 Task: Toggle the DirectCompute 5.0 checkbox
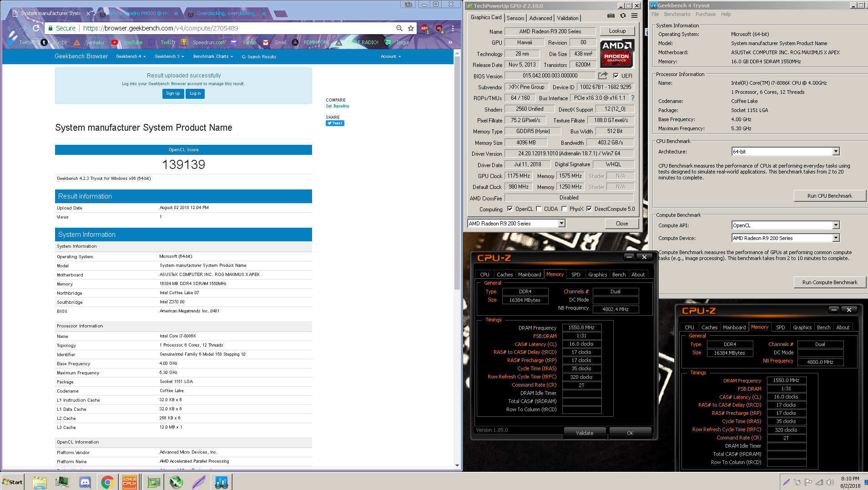tap(589, 209)
